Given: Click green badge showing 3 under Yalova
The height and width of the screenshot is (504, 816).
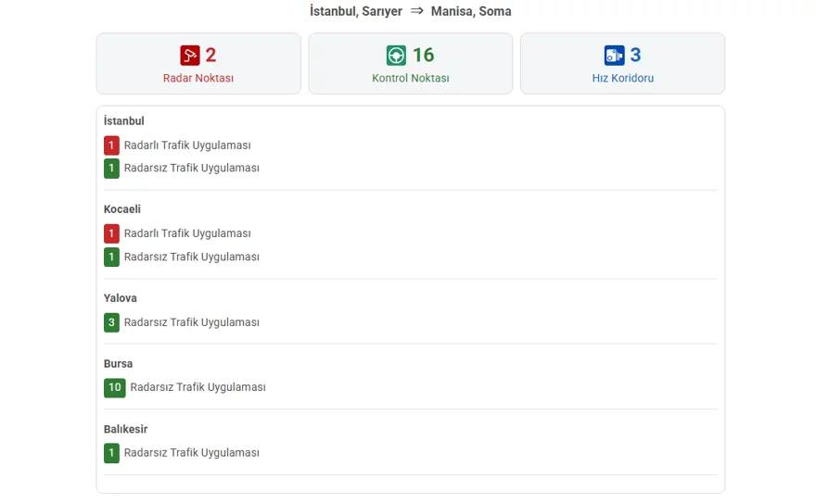Looking at the screenshot, I should [x=111, y=322].
